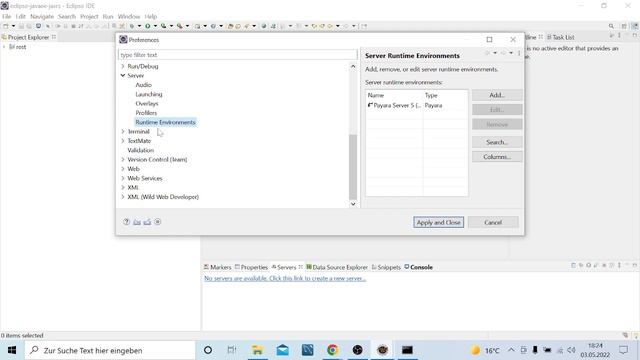
Task: Click the Type column header
Action: coord(445,95)
